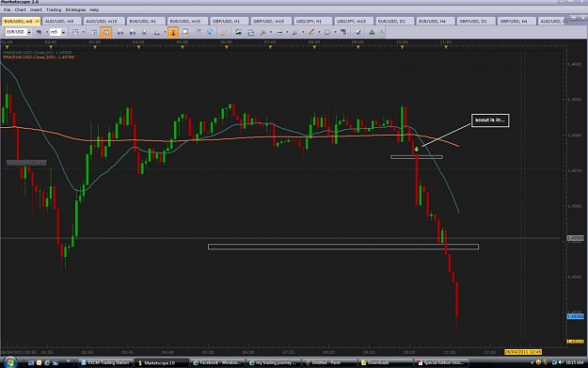Viewport: 588px width, 368px height.
Task: Expand arrow next to magnifier icon
Action: [271, 32]
